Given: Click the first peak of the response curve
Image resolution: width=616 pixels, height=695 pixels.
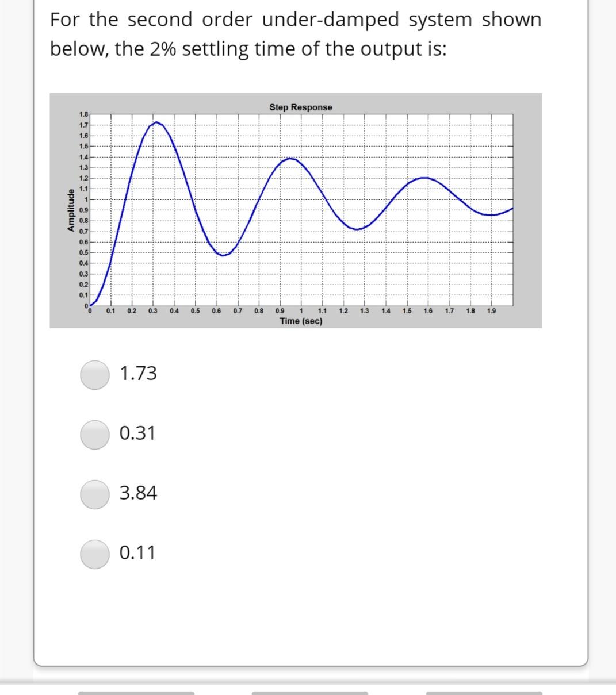Looking at the screenshot, I should click(155, 122).
